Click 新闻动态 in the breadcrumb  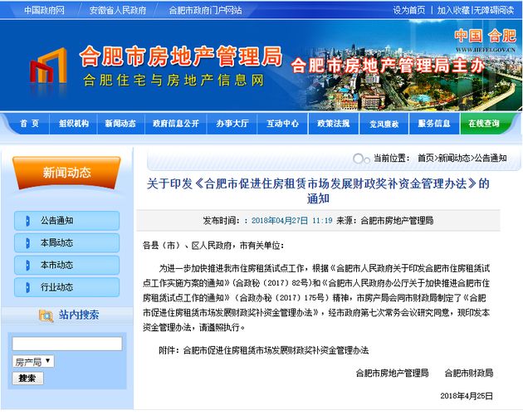click(453, 159)
